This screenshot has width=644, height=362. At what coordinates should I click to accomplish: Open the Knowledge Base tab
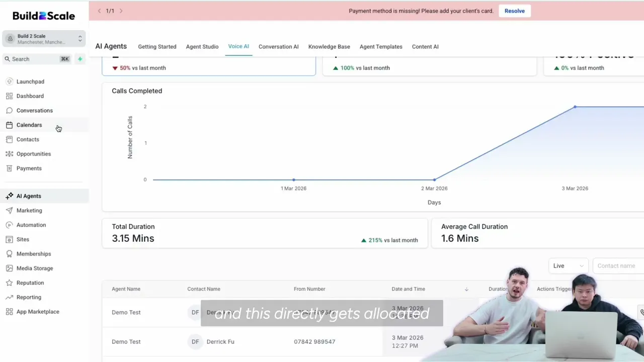point(329,47)
